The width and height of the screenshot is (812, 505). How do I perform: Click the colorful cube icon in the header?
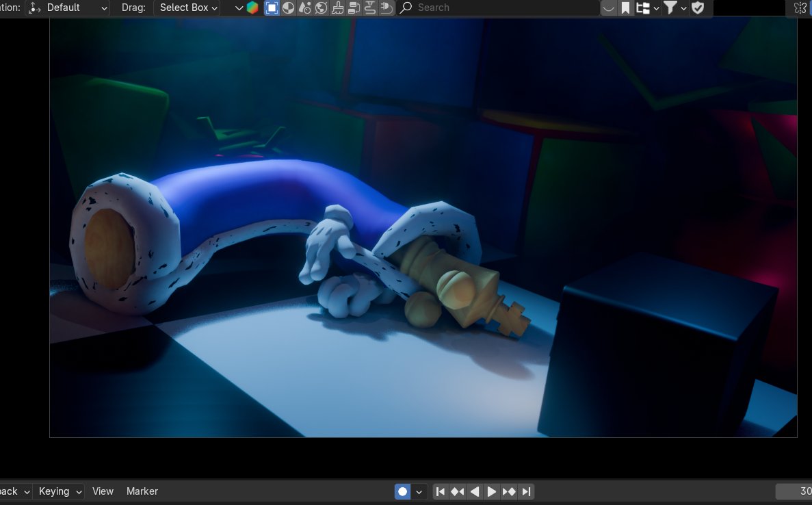252,8
